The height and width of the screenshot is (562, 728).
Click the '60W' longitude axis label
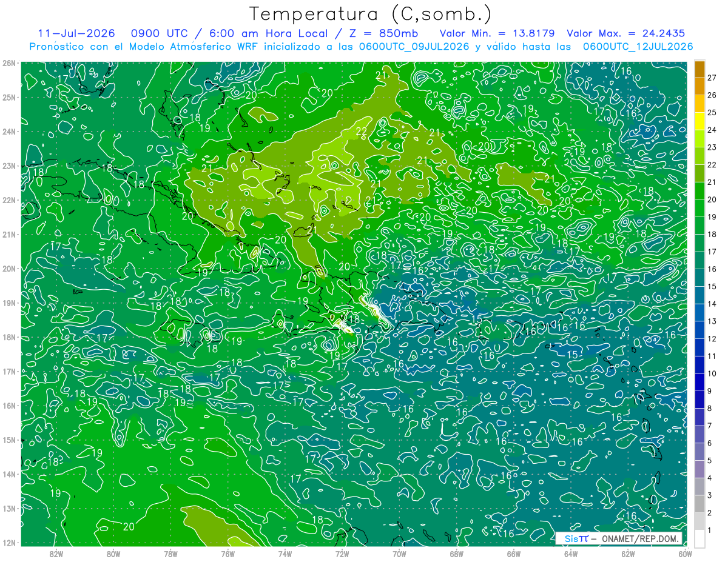pos(685,553)
